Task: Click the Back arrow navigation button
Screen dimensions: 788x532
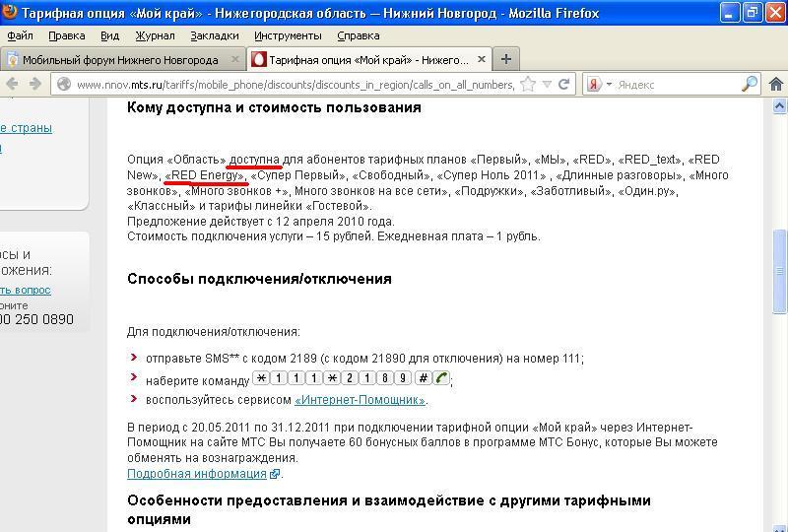Action: 13,84
